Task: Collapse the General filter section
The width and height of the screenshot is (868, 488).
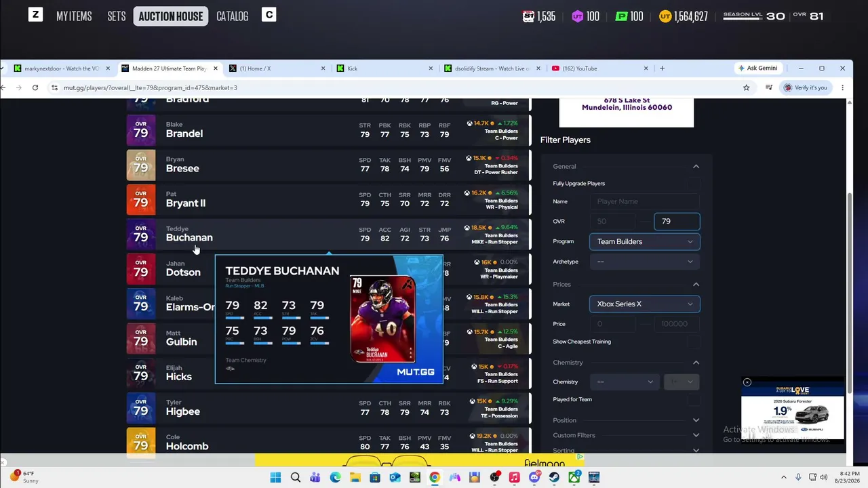Action: 696,166
